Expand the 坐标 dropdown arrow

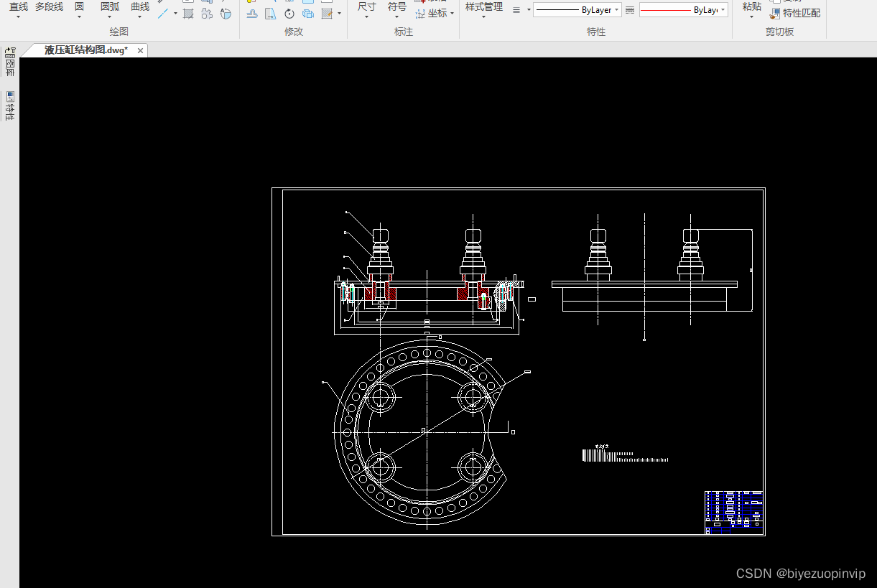tap(452, 13)
